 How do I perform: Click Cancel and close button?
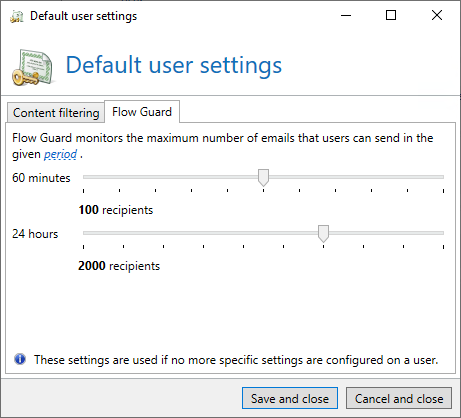[399, 398]
